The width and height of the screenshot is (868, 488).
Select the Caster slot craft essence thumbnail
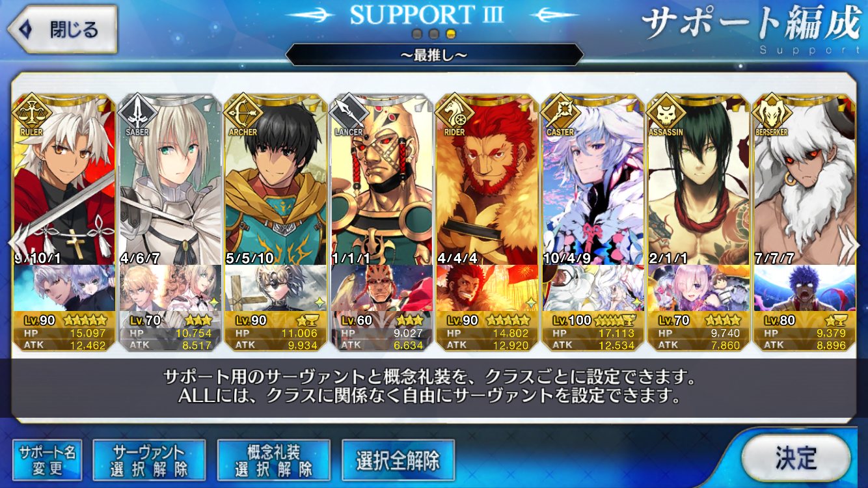click(x=593, y=288)
